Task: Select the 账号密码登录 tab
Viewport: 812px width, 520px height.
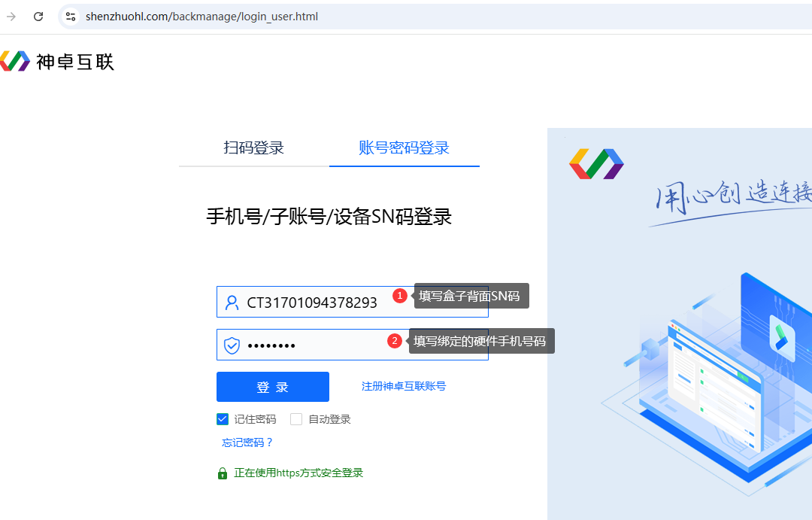Action: pos(404,147)
